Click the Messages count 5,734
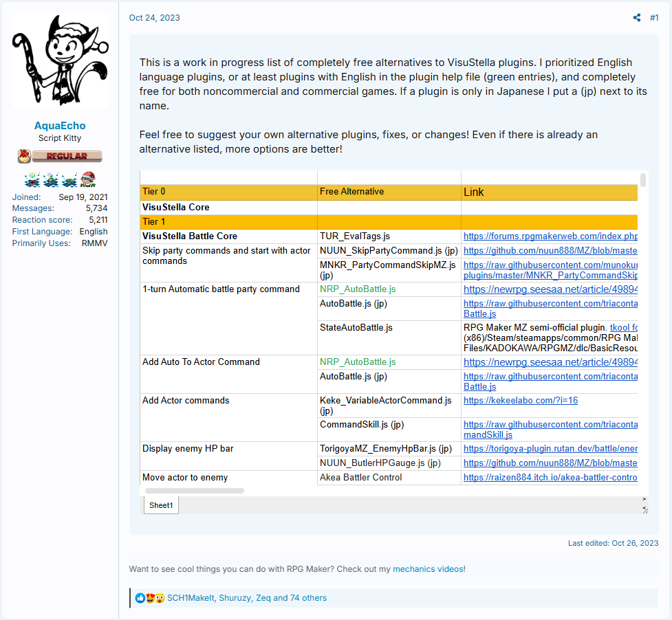The width and height of the screenshot is (672, 620). pos(96,208)
